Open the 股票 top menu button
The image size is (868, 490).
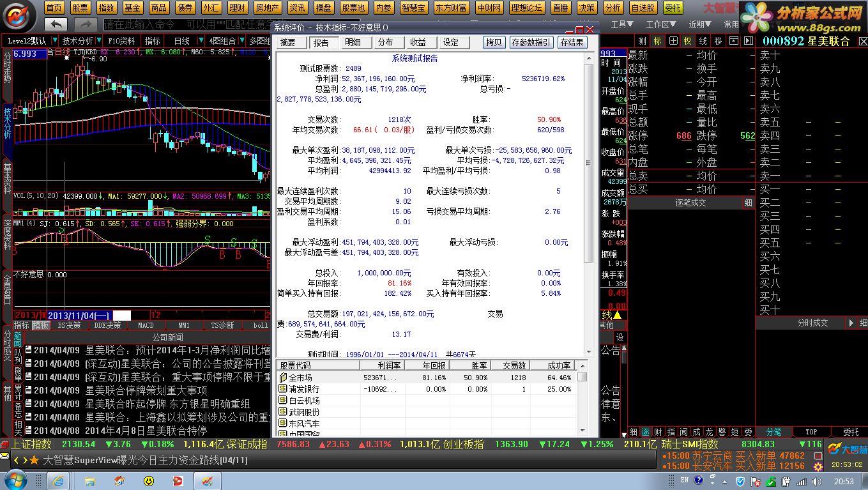pyautogui.click(x=80, y=8)
